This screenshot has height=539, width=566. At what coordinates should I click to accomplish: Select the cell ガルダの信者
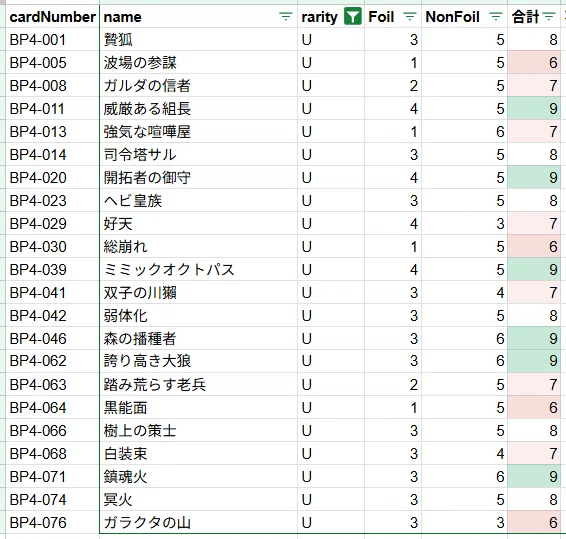198,86
